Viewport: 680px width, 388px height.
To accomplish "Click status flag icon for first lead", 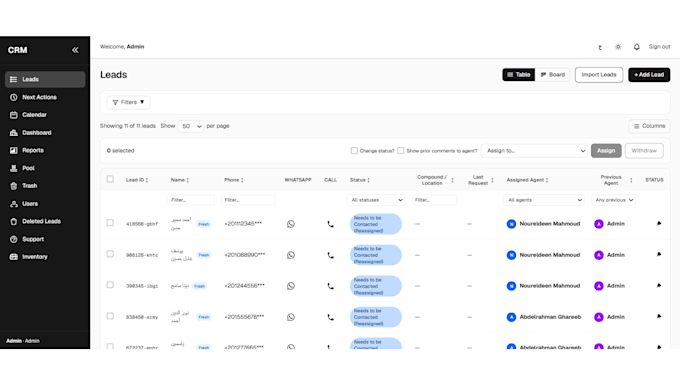I will (x=659, y=224).
